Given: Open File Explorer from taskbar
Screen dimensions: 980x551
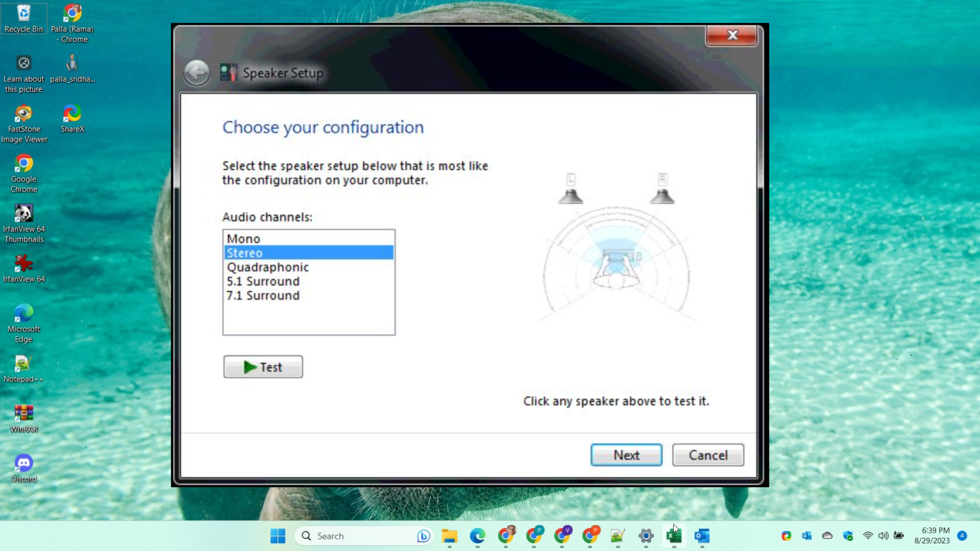Looking at the screenshot, I should [449, 536].
